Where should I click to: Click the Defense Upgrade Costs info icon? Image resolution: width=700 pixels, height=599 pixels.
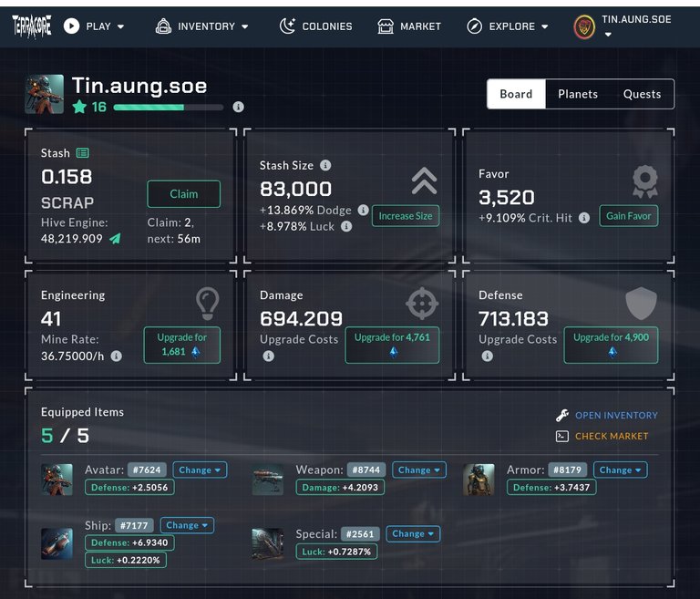pos(487,356)
